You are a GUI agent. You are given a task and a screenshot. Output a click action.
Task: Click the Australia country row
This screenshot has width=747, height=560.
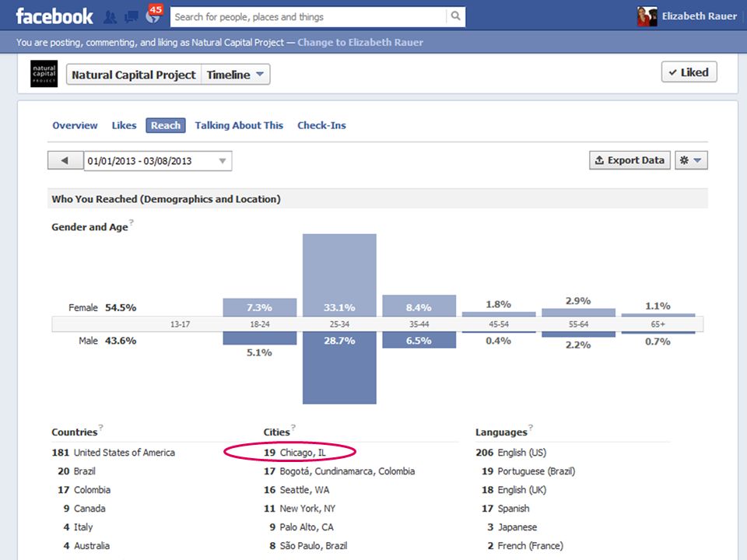click(86, 546)
